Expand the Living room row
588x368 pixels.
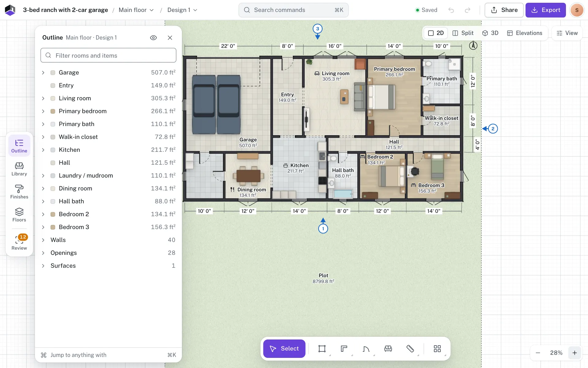click(43, 98)
